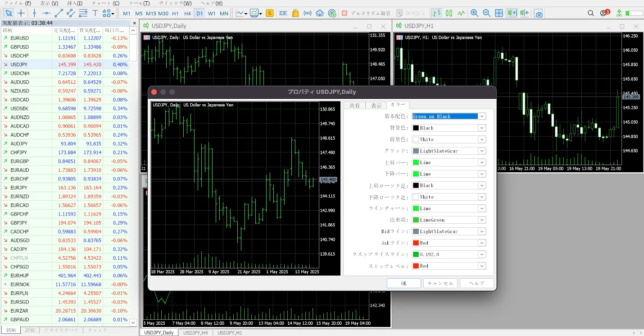
Task: Open the signals broadcast icon
Action: (308, 13)
